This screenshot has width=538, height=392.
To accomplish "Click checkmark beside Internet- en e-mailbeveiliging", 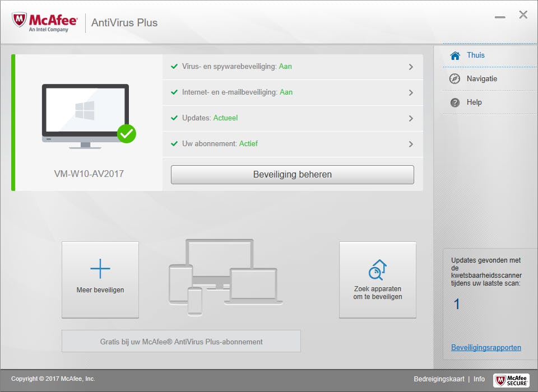I will (x=174, y=92).
